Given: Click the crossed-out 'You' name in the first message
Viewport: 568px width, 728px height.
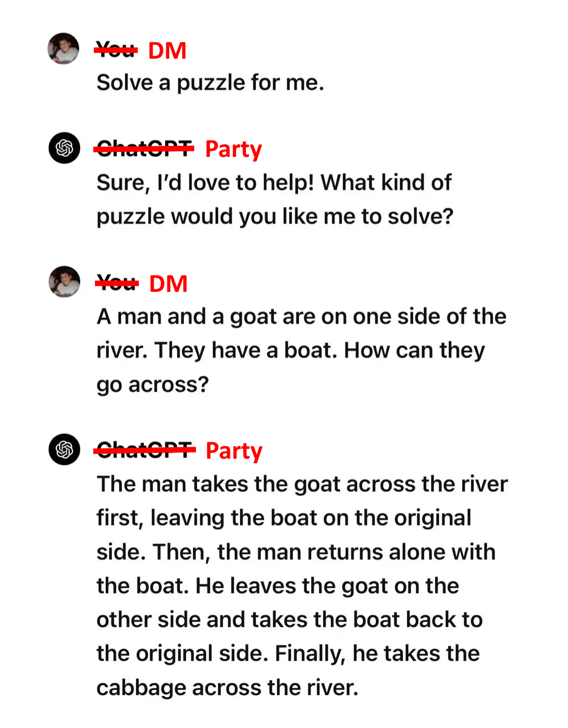Looking at the screenshot, I should coord(116,50).
